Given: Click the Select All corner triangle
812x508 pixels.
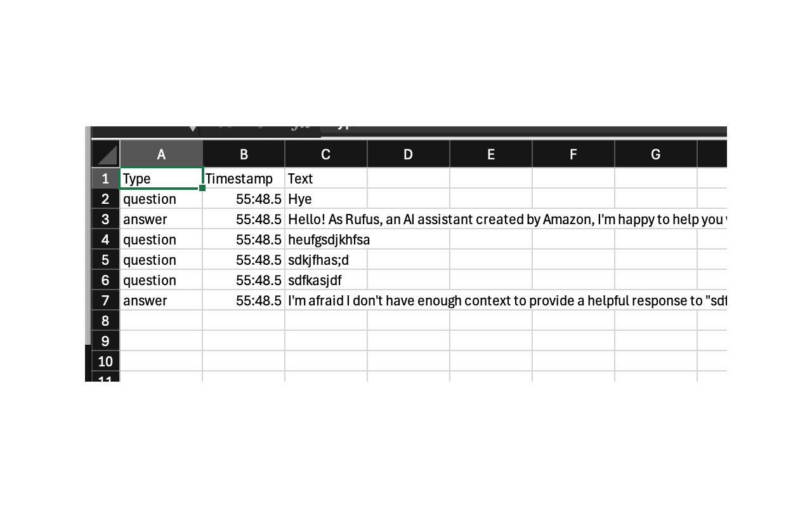Looking at the screenshot, I should pyautogui.click(x=106, y=154).
